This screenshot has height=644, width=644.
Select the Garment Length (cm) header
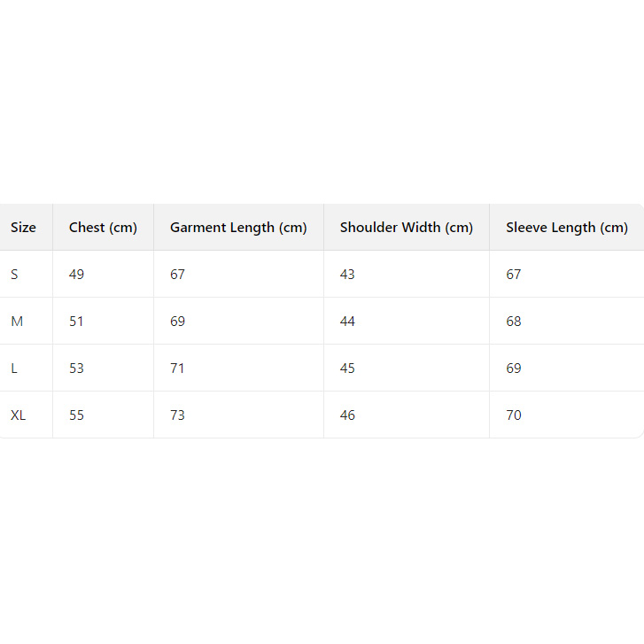click(x=238, y=228)
